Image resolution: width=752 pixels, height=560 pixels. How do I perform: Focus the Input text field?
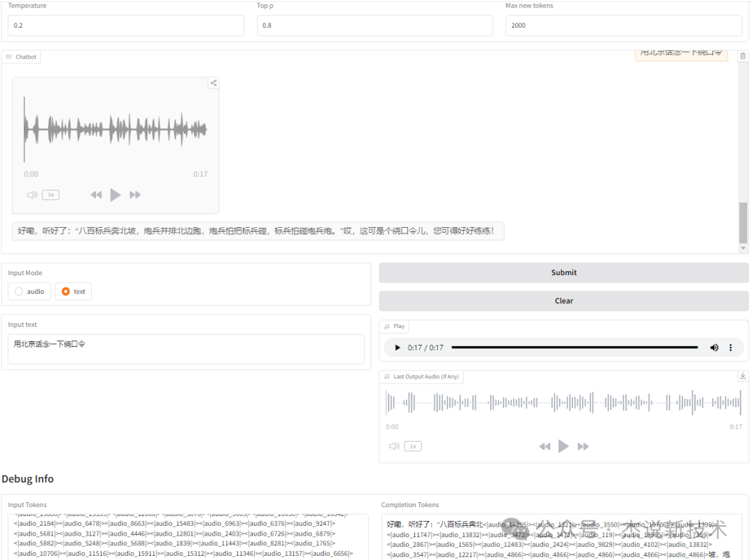(186, 349)
